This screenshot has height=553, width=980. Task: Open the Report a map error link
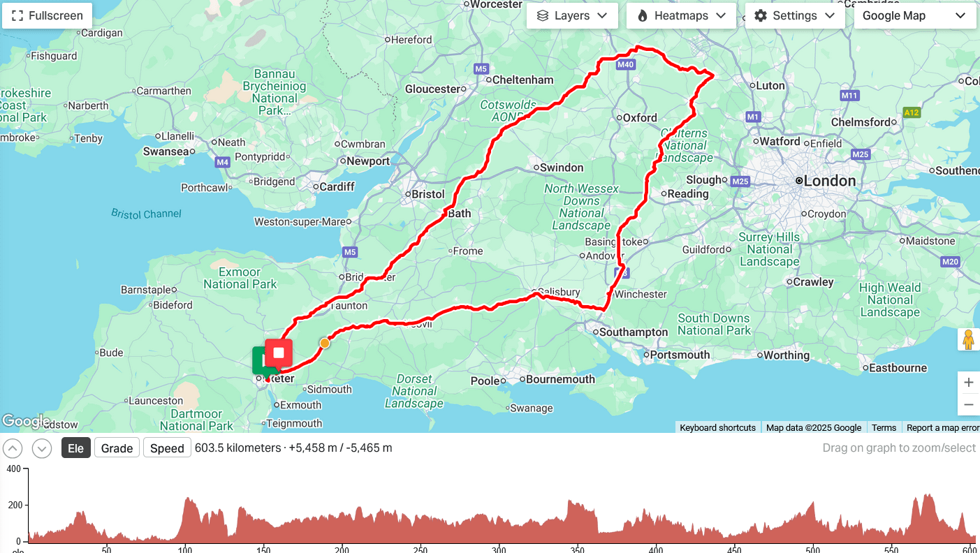[x=942, y=427]
